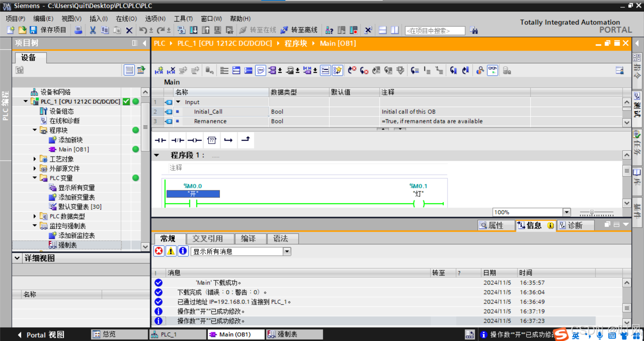644x341 pixels.
Task: Click the save project icon
Action: (33, 30)
